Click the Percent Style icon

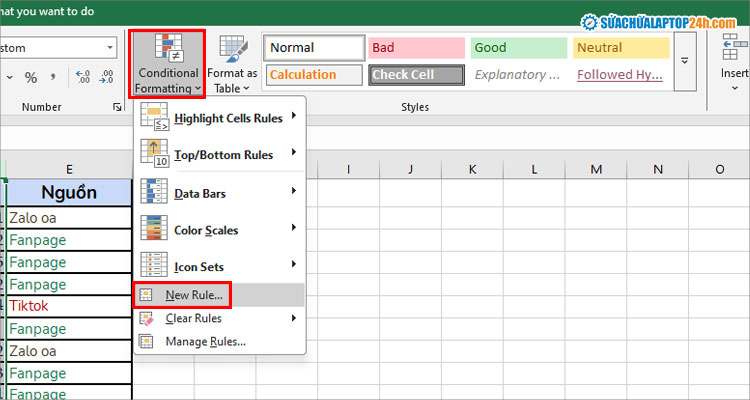tap(31, 77)
